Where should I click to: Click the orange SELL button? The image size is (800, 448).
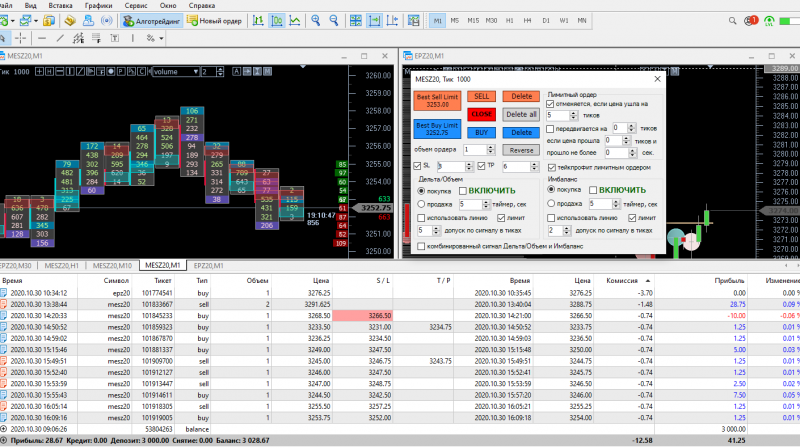[x=481, y=96]
